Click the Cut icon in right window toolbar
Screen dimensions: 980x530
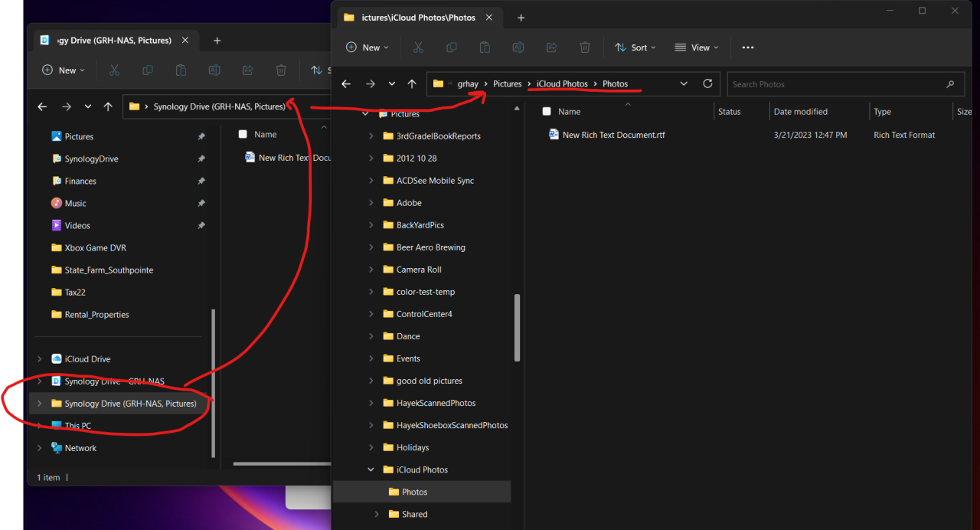418,47
